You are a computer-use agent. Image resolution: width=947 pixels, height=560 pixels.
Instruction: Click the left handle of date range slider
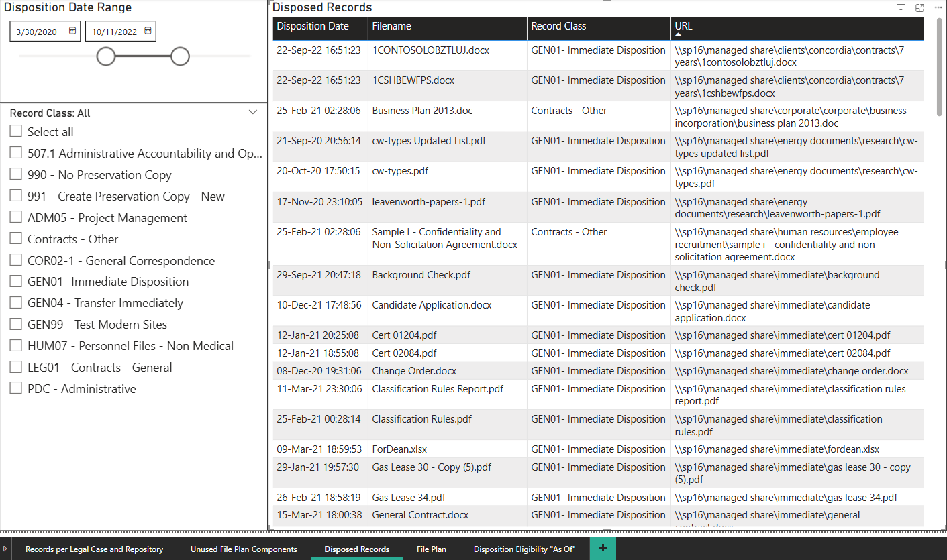[106, 56]
